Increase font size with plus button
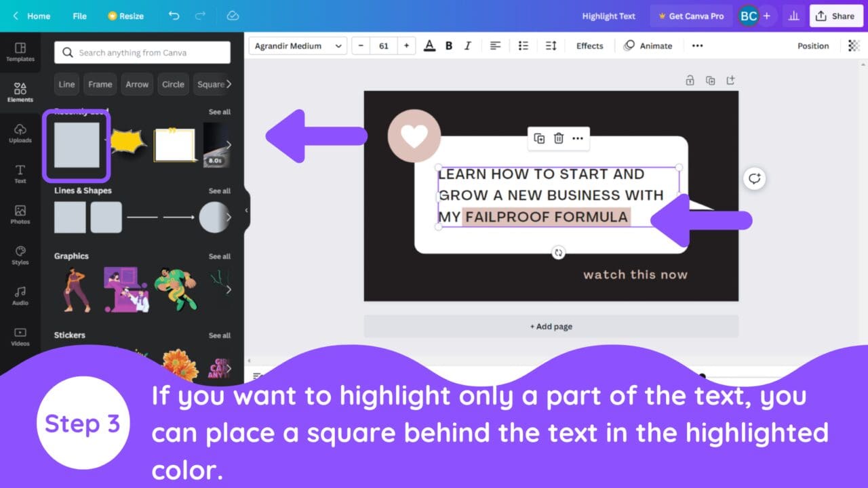Image resolution: width=868 pixels, height=488 pixels. [406, 45]
